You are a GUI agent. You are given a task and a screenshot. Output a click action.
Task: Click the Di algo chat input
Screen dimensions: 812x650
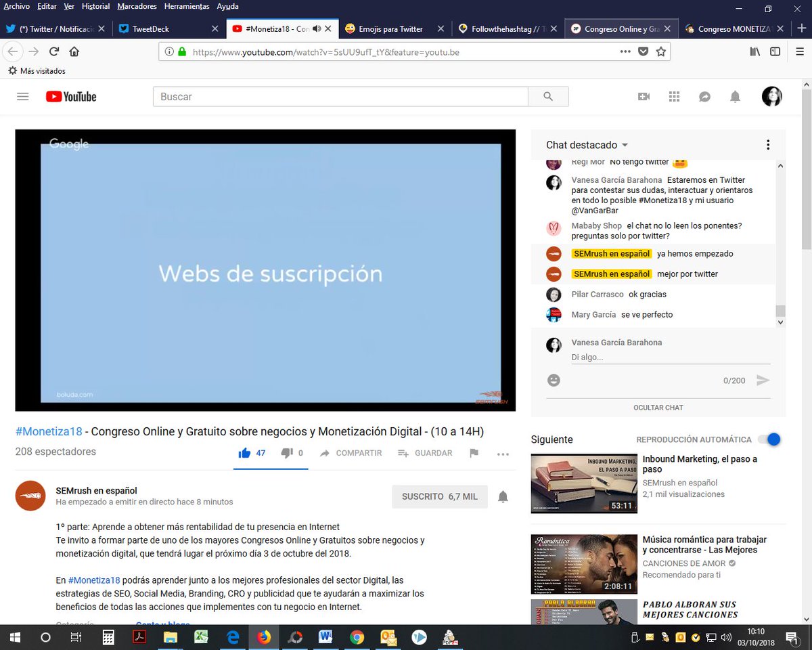[671, 357]
